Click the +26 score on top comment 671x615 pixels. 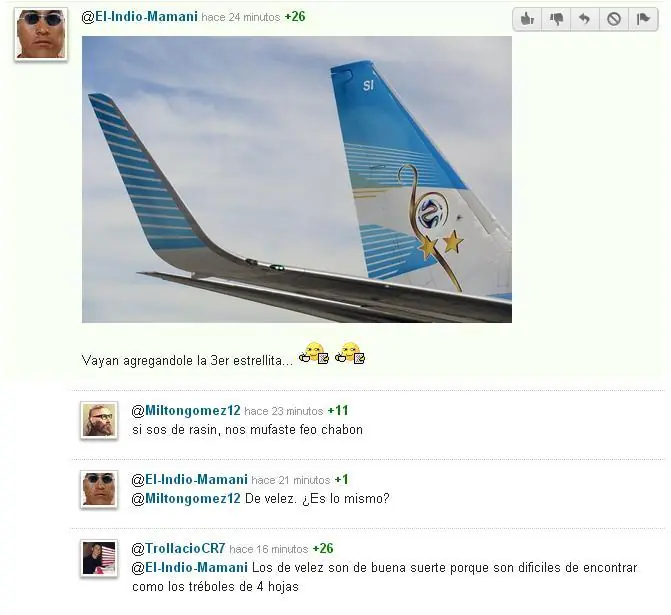click(295, 17)
